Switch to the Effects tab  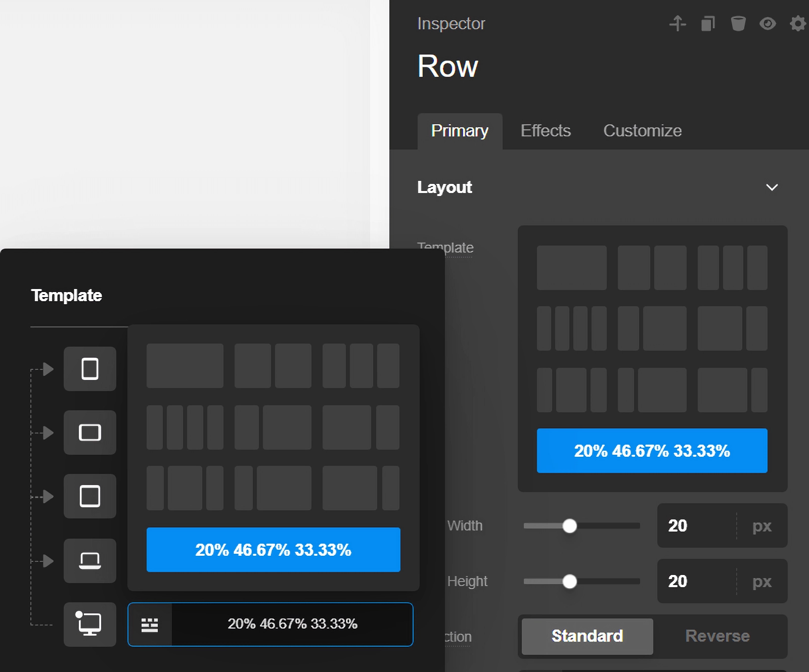pyautogui.click(x=545, y=130)
